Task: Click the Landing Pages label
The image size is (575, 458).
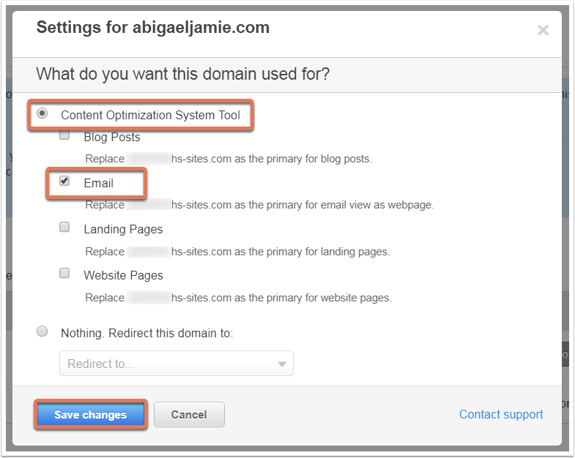Action: point(123,230)
